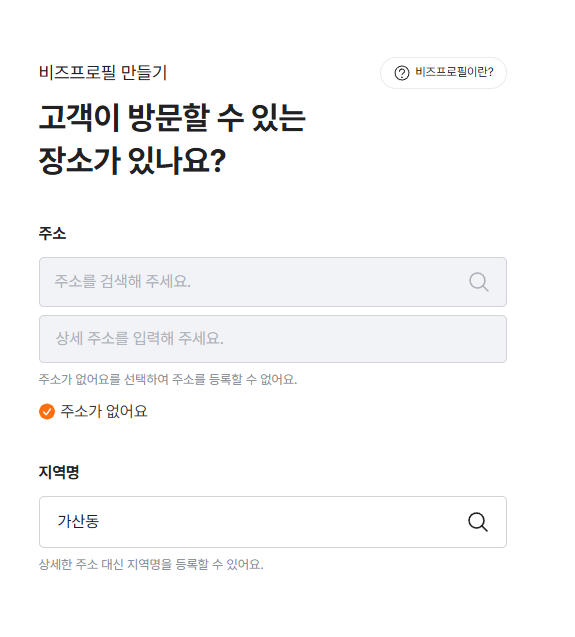575x637 pixels.
Task: Uncheck the orange 주소가 없어요 checkmark
Action: pos(47,411)
